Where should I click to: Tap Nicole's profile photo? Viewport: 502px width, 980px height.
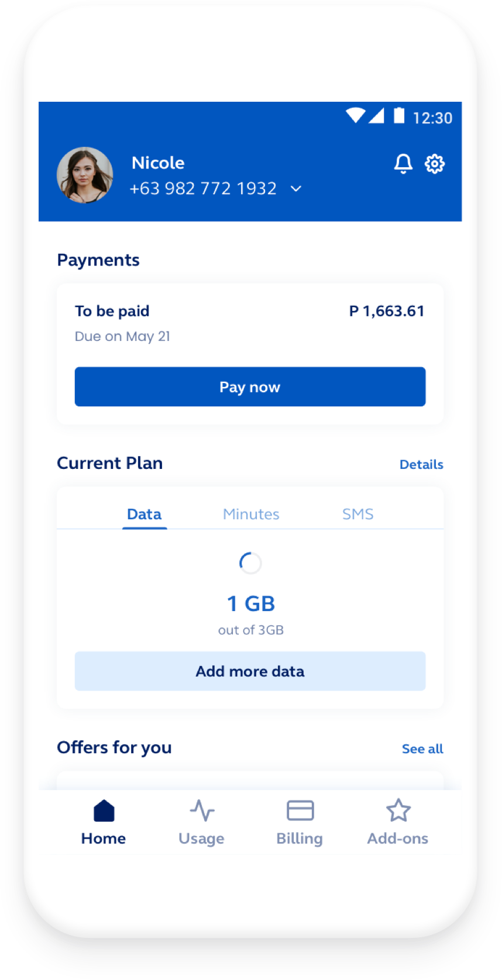(85, 175)
